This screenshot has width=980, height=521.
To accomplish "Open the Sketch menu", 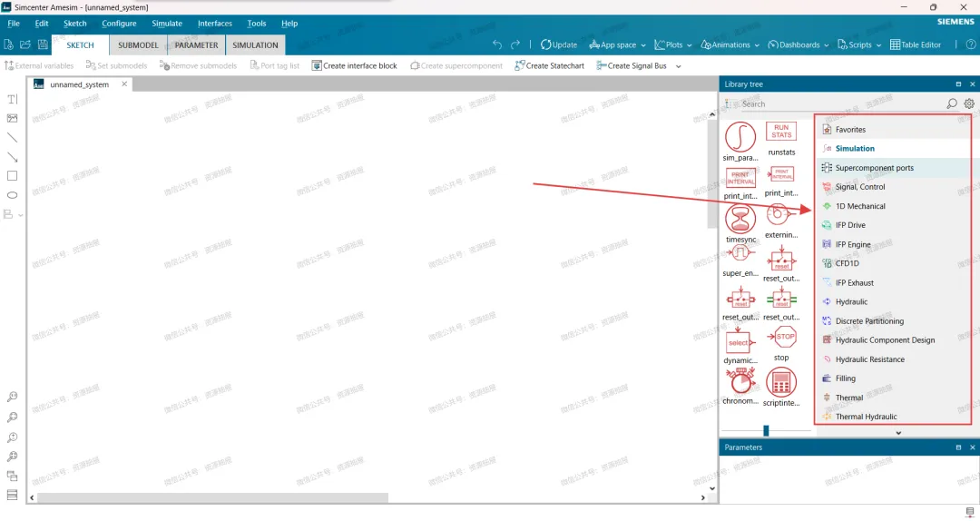I will click(75, 23).
